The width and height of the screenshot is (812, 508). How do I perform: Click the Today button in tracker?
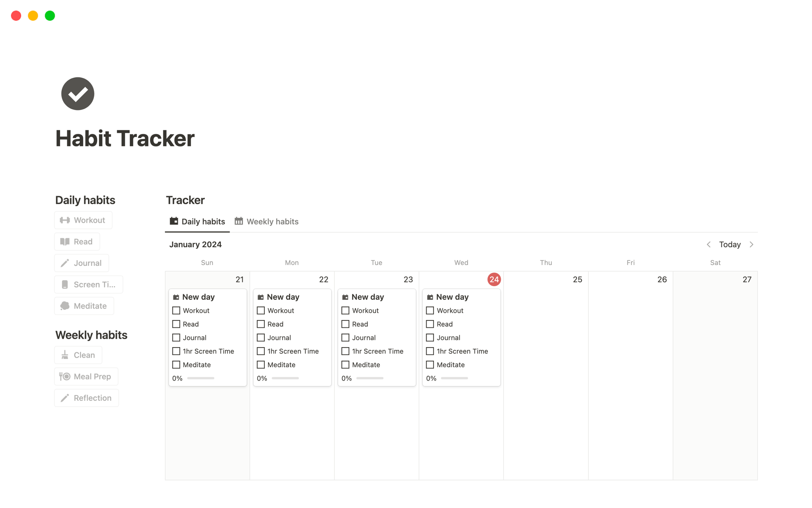[730, 244]
